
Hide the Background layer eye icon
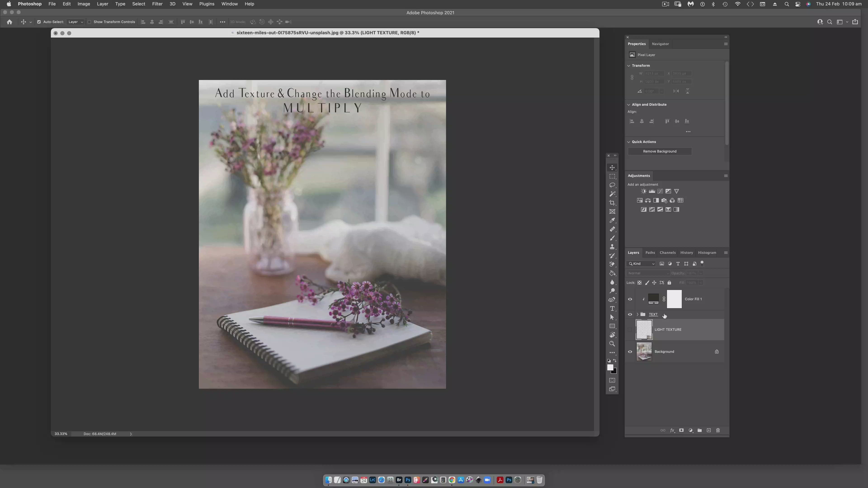[630, 352]
